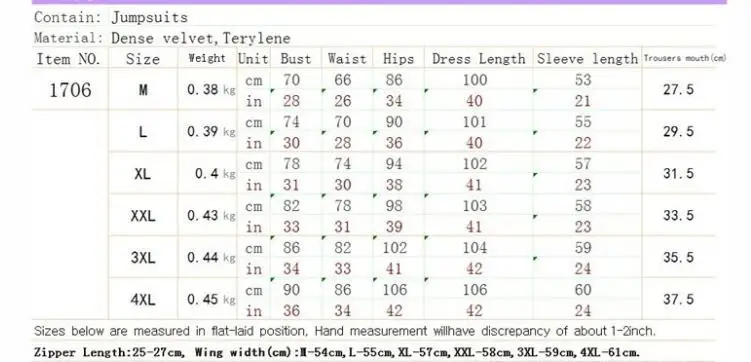The image size is (751, 362).
Task: Click size M hips cm value '86'
Action: [x=394, y=79]
